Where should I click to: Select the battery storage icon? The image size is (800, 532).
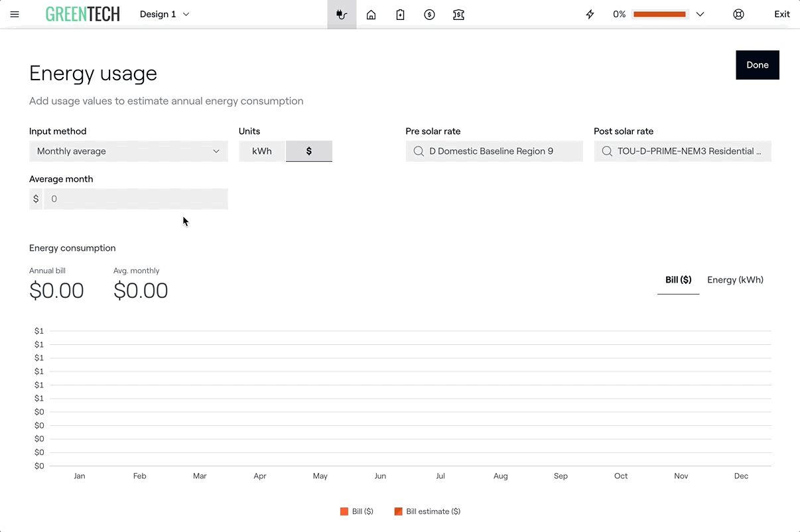point(401,14)
